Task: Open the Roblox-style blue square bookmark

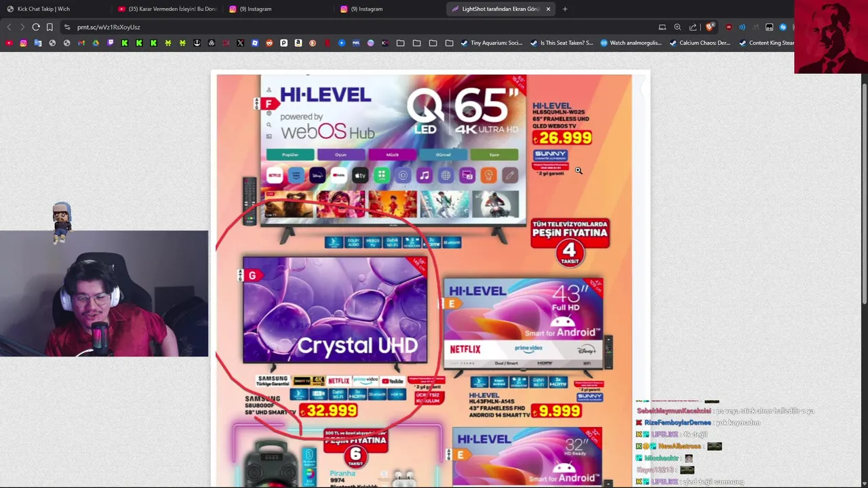Action: coord(254,43)
